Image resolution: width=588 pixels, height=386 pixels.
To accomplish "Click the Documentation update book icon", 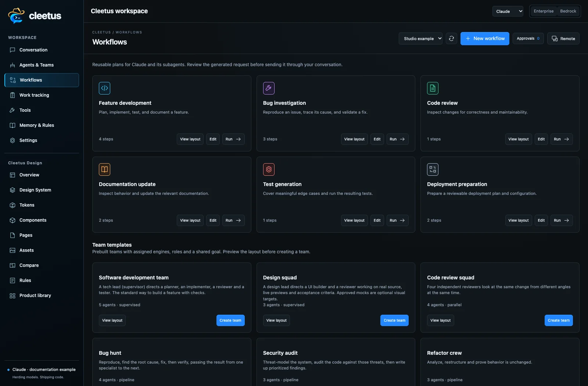I will tap(105, 169).
